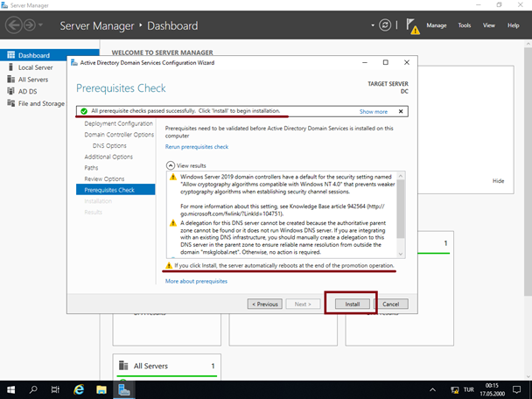Image resolution: width=532 pixels, height=399 pixels.
Task: Open the Tools menu
Action: [464, 25]
